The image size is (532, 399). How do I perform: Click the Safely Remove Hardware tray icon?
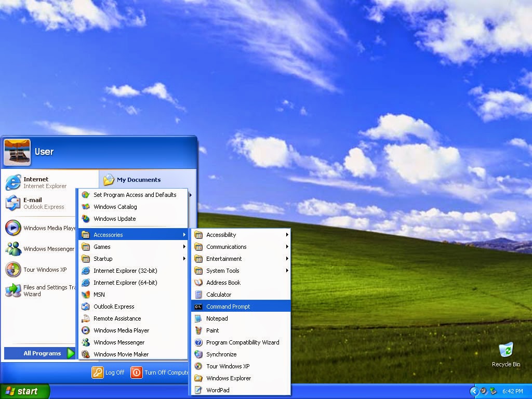(x=493, y=391)
